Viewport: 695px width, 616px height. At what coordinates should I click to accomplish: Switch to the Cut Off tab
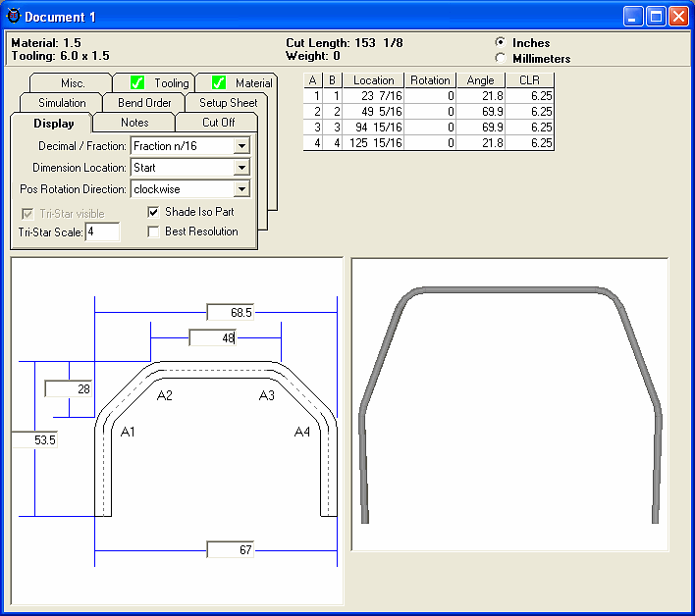(x=217, y=123)
